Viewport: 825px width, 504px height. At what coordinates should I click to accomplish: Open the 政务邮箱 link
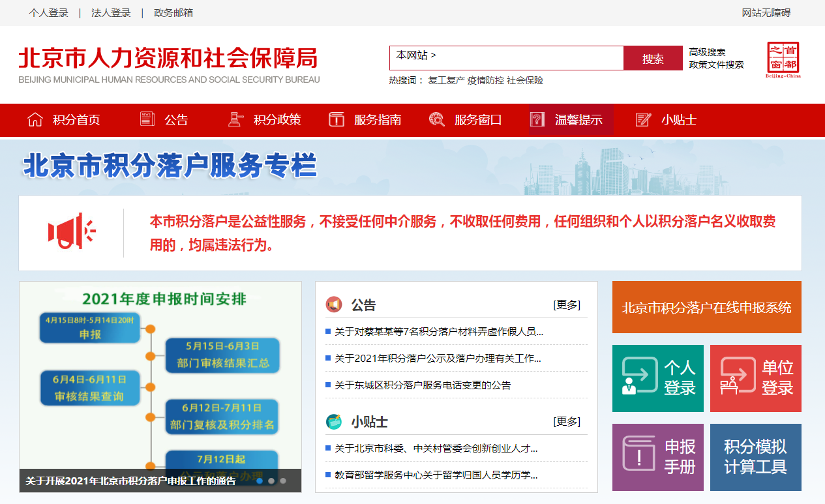coord(173,13)
